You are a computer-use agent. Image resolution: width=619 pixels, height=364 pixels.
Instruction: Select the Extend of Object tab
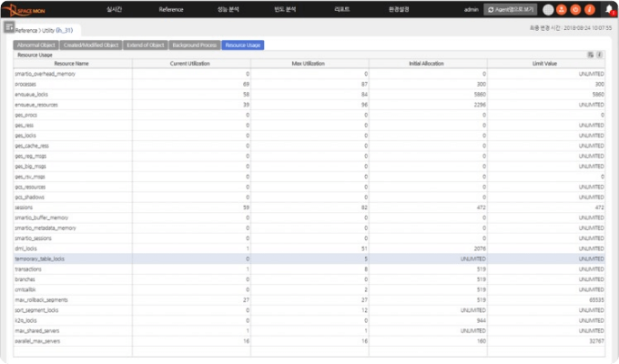pos(144,44)
